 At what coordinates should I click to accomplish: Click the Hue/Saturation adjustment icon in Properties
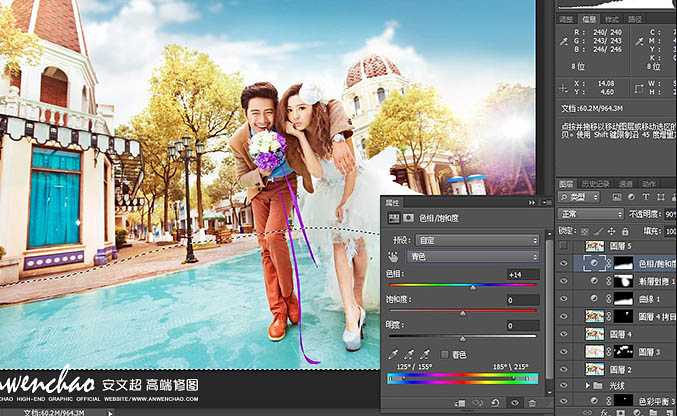pos(393,218)
